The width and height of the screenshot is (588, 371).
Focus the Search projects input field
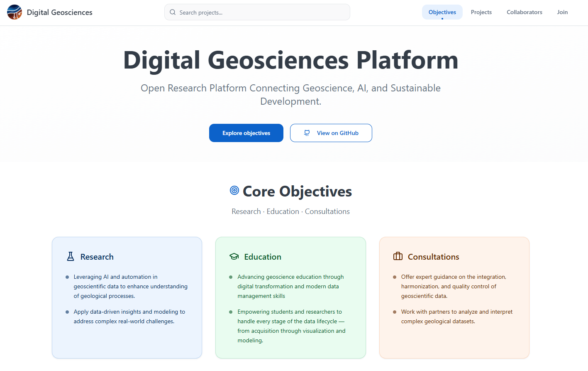click(x=261, y=12)
